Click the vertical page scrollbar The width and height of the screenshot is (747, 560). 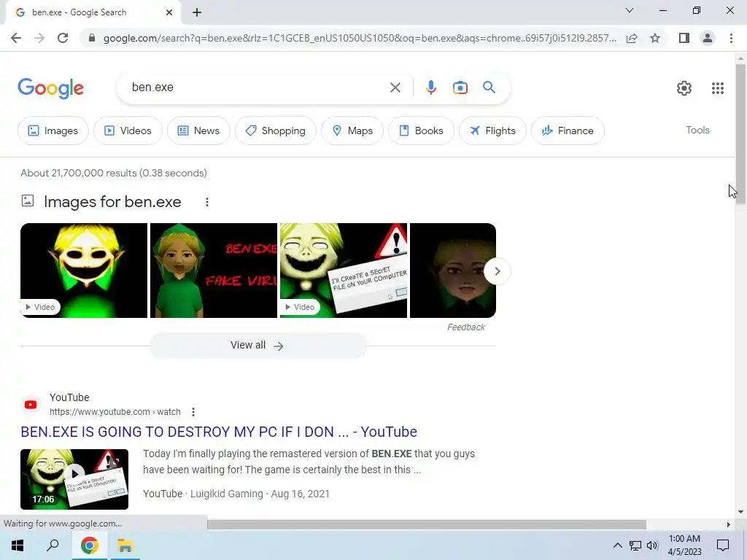pyautogui.click(x=740, y=134)
